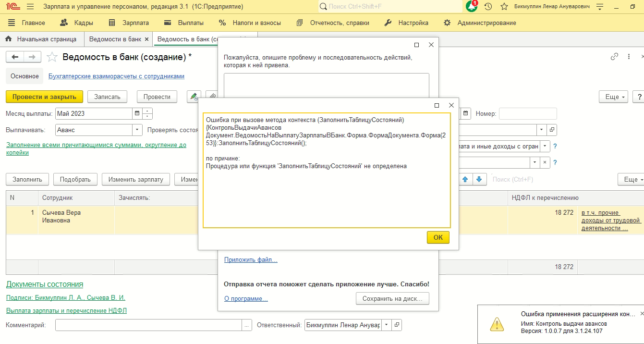Open calendar for Месяц выплаты field
The height and width of the screenshot is (344, 644).
click(x=137, y=114)
